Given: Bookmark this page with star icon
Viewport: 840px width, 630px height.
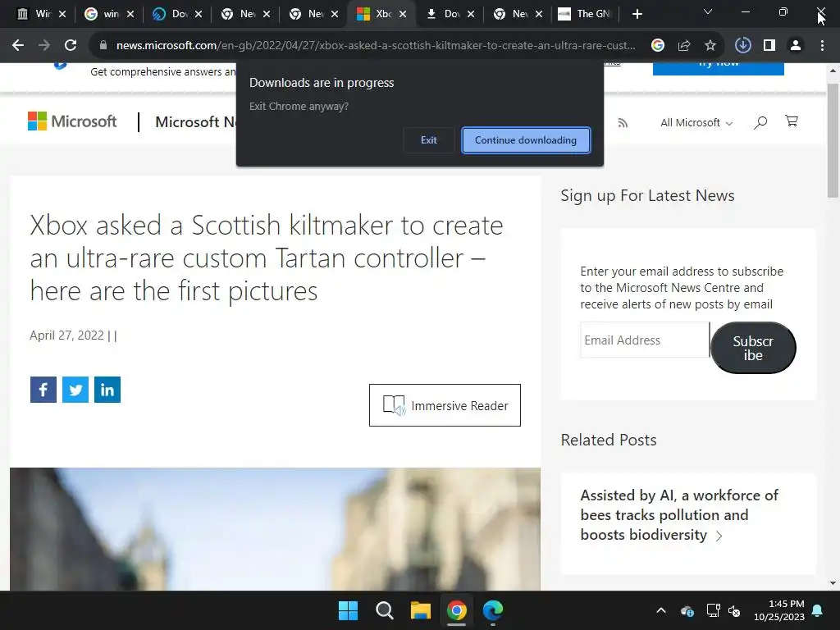Looking at the screenshot, I should coord(710,46).
